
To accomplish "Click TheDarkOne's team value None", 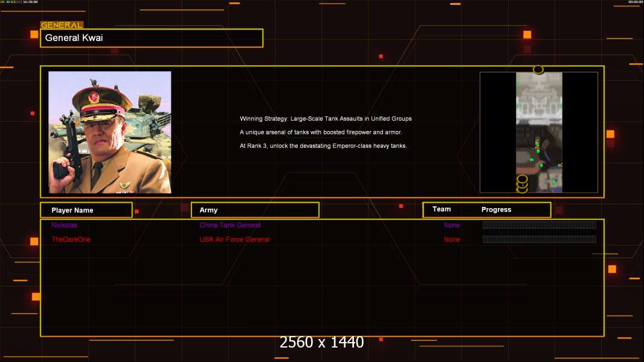I will [x=452, y=240].
